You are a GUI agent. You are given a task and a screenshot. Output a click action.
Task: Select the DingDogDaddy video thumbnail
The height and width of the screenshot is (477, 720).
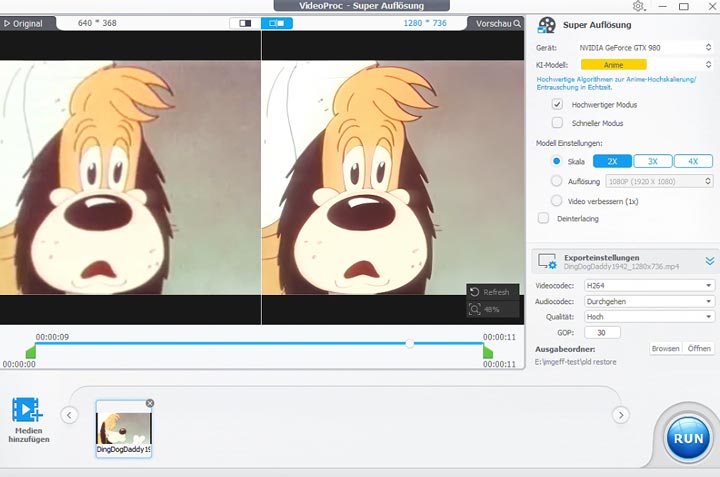pyautogui.click(x=124, y=429)
